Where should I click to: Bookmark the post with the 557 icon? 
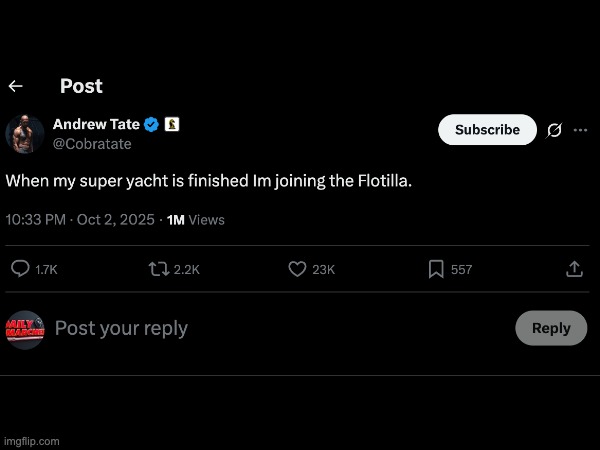pyautogui.click(x=436, y=269)
